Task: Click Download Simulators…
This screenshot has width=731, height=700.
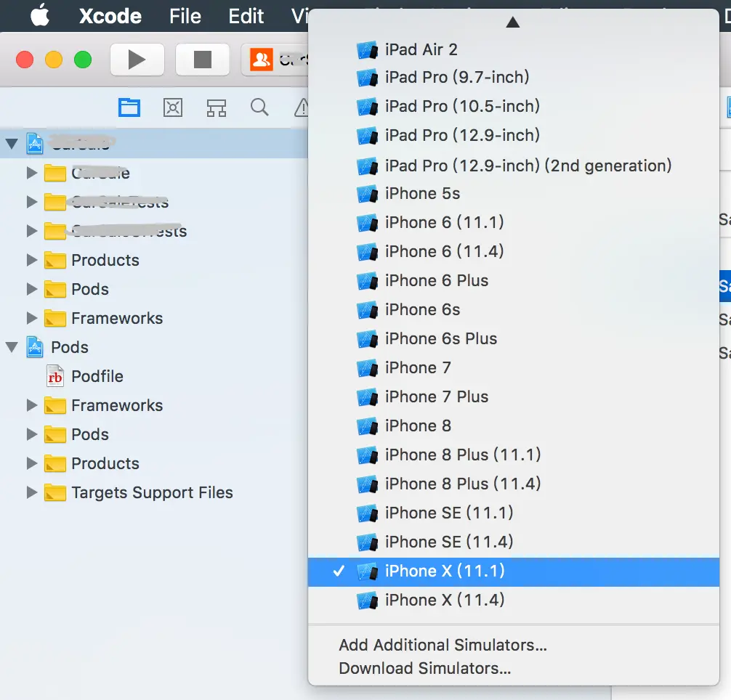Action: 424,668
